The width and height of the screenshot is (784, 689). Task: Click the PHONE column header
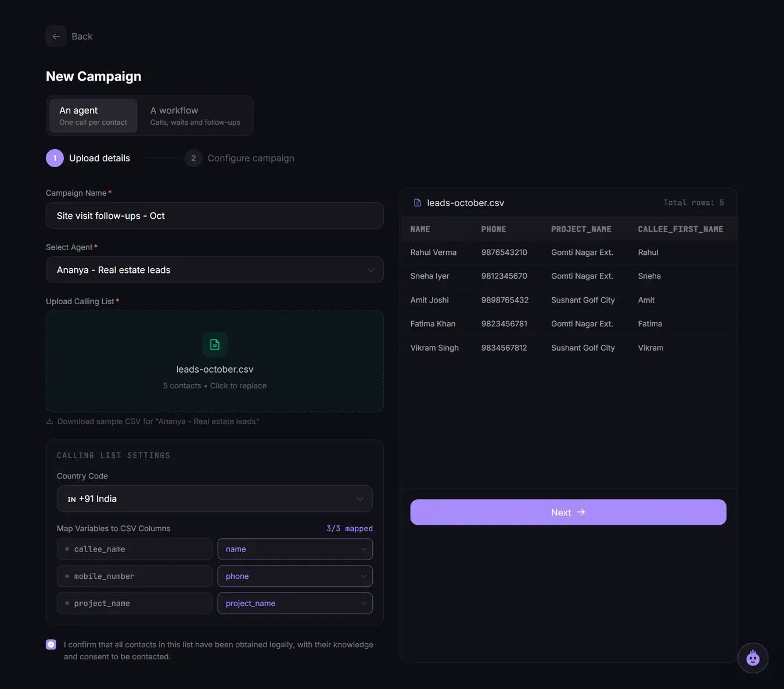(494, 229)
